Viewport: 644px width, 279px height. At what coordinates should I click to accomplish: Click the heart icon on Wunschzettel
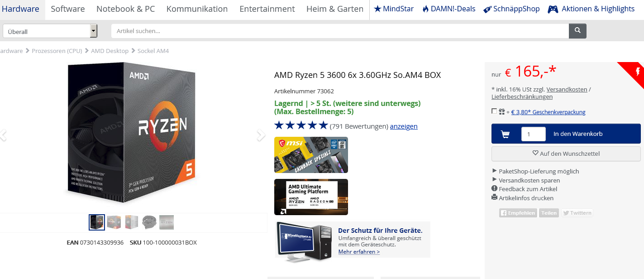(535, 154)
